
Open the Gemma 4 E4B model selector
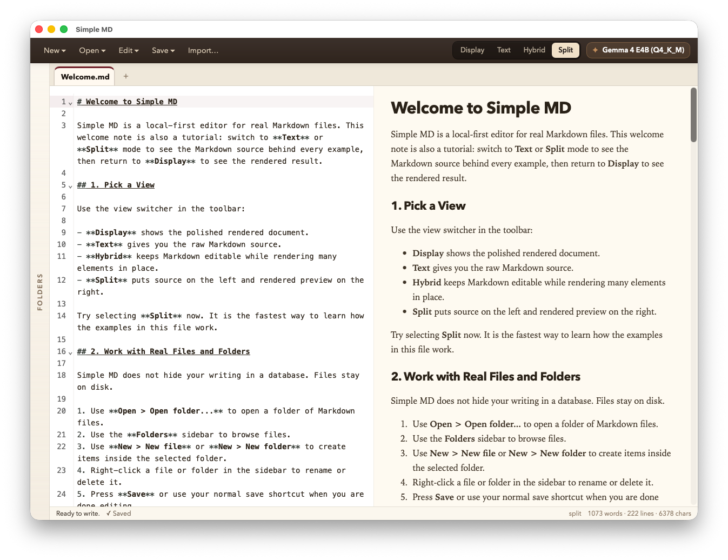(638, 50)
